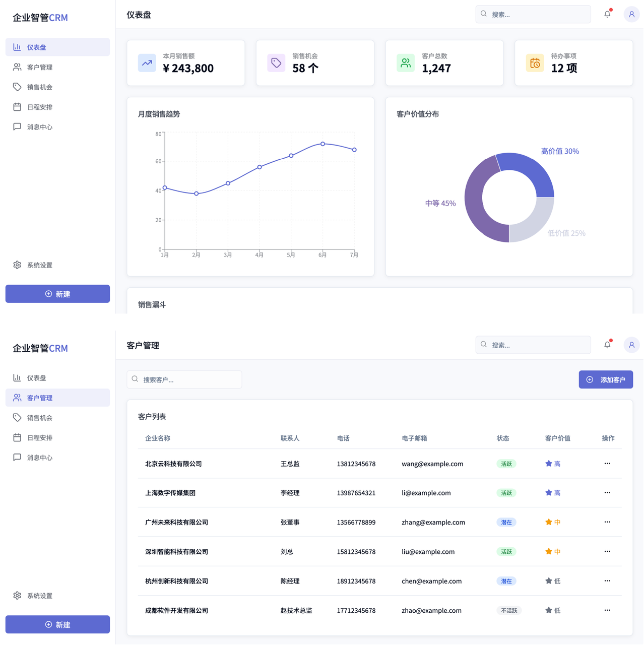Open 仪表盘 from the 客户管理 screen sidebar

[57, 378]
